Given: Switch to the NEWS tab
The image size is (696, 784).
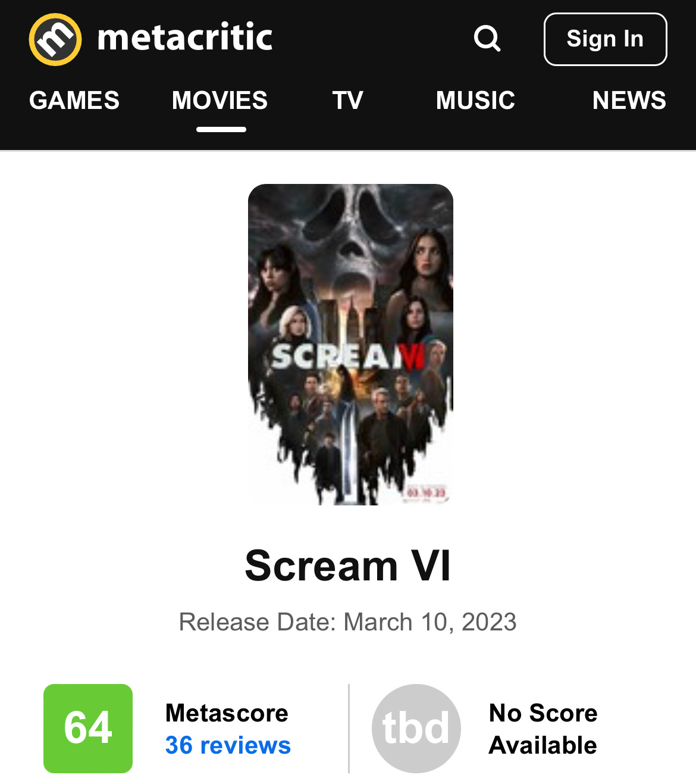Looking at the screenshot, I should (x=629, y=100).
